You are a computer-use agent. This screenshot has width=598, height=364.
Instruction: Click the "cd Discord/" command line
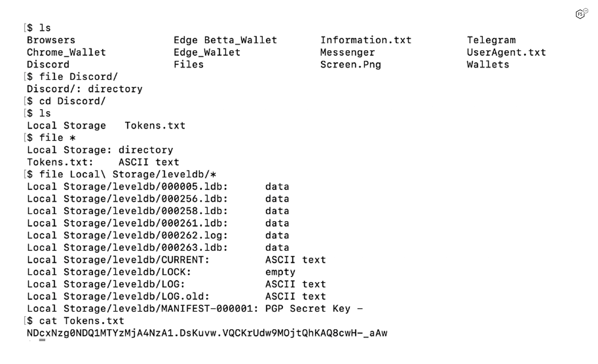click(x=72, y=101)
